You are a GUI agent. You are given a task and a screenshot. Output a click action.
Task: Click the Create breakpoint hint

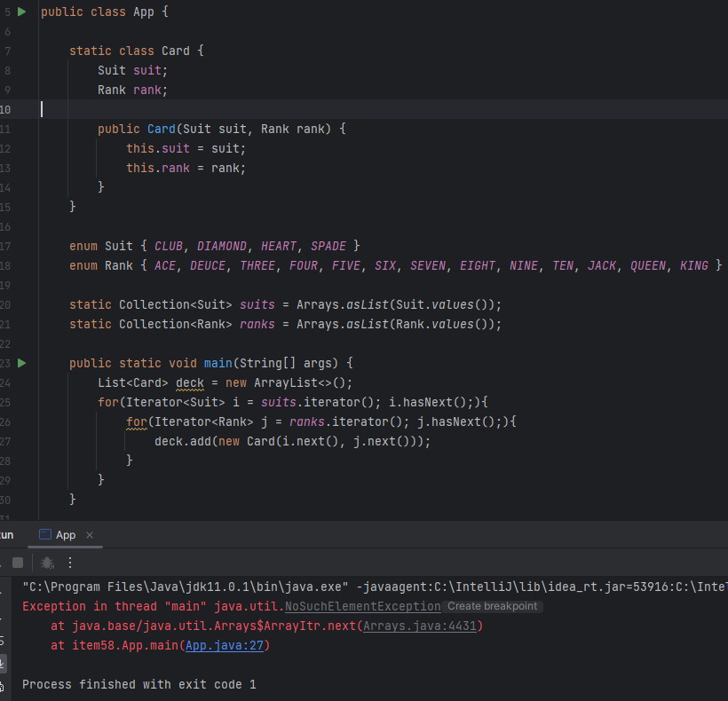pyautogui.click(x=492, y=606)
